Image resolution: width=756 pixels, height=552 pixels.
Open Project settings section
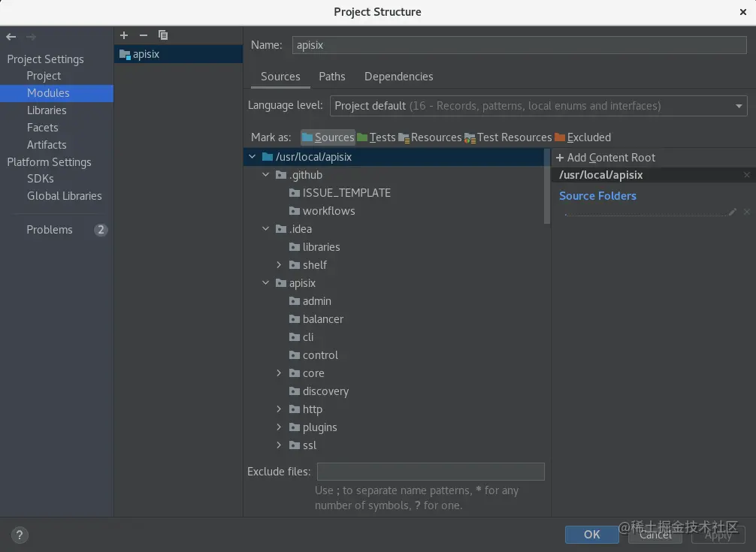coord(44,76)
